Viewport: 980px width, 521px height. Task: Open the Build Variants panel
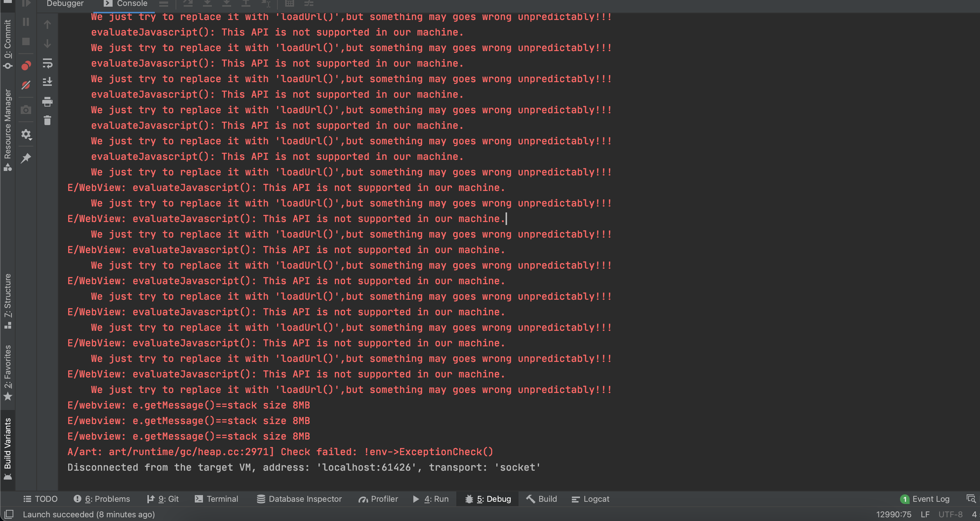8,449
